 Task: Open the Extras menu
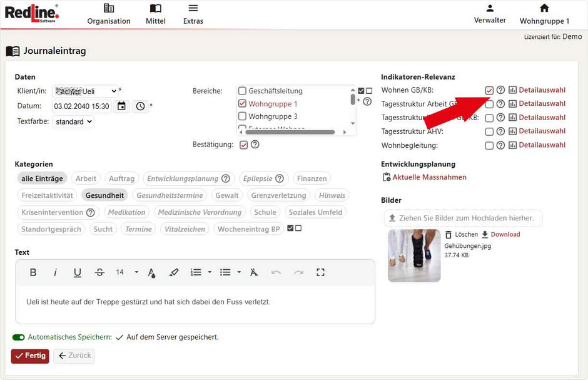193,14
